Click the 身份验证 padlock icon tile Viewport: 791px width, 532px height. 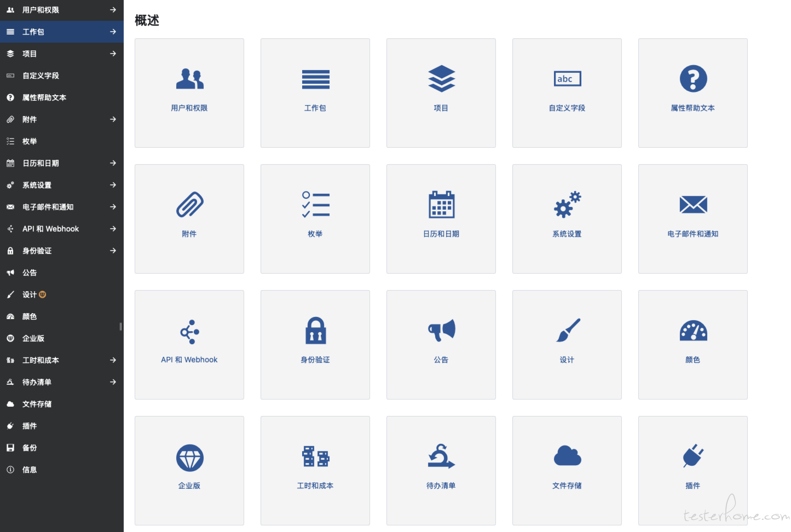point(315,345)
